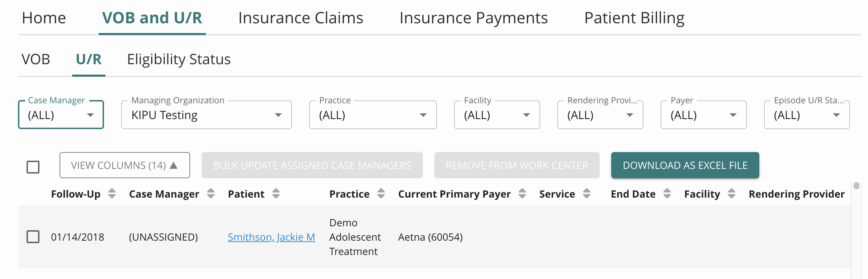Image resolution: width=868 pixels, height=279 pixels.
Task: Sort rows by End Date arrows
Action: 667,194
